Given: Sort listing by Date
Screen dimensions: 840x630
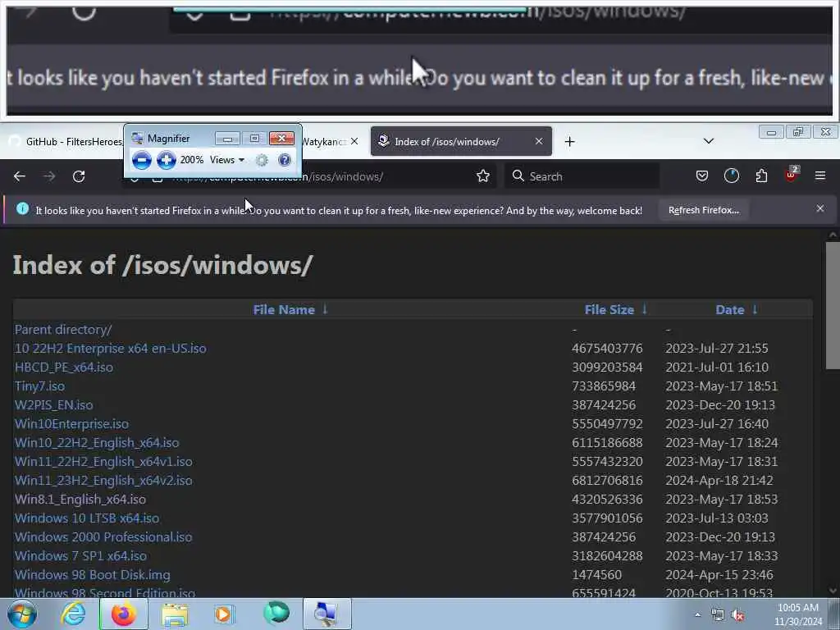Looking at the screenshot, I should tap(729, 309).
